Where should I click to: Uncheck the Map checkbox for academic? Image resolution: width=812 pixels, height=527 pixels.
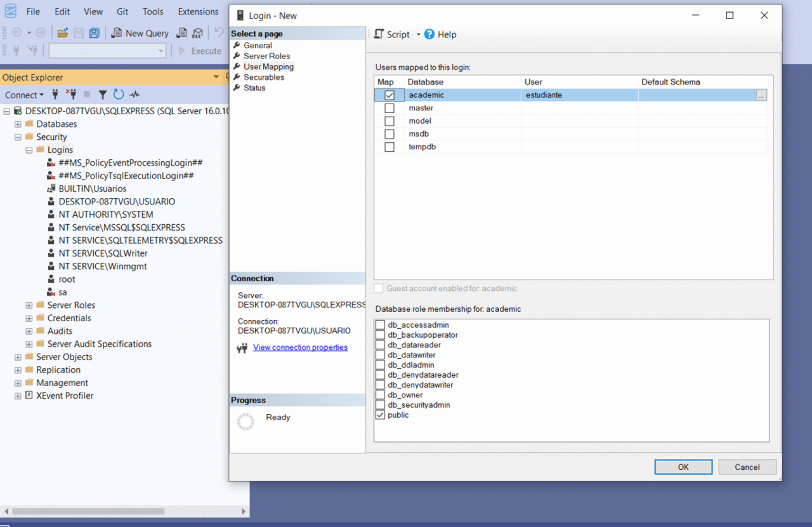click(390, 95)
